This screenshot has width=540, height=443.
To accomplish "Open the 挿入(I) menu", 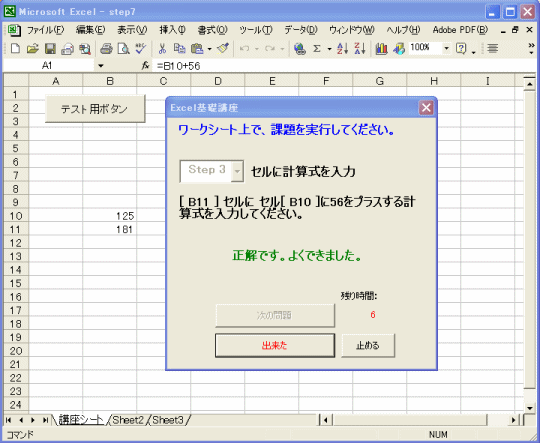I will tap(172, 30).
